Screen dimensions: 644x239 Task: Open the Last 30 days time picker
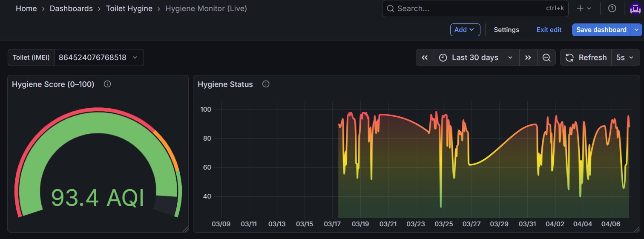476,58
